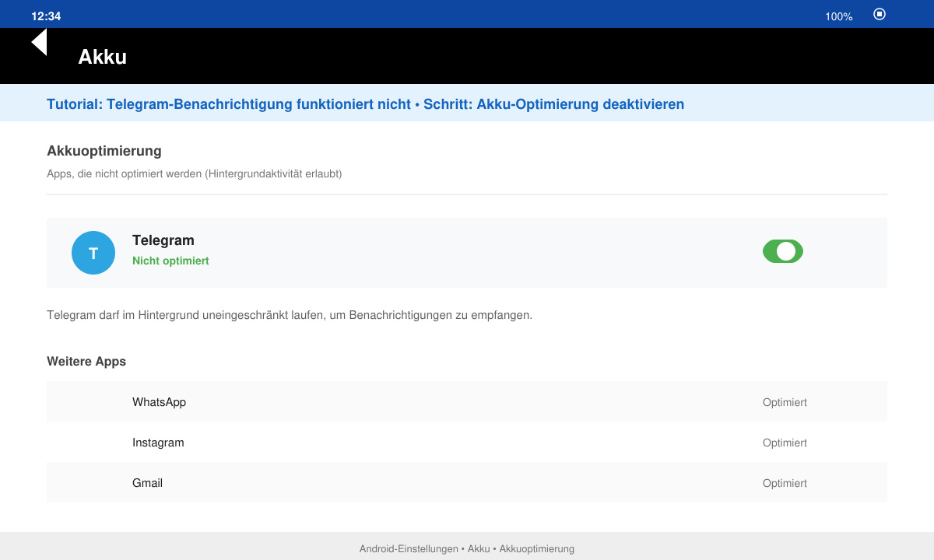934x560 pixels.
Task: Tap the Weitere Apps heading
Action: coord(86,362)
